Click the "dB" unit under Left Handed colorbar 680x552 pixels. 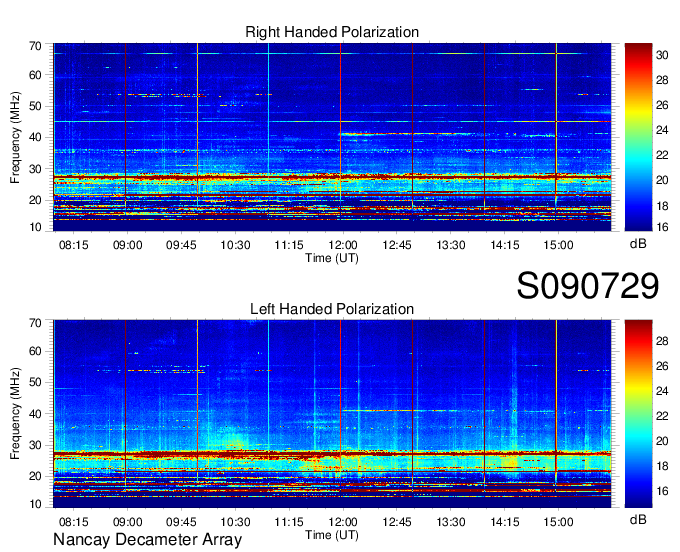pos(638,519)
